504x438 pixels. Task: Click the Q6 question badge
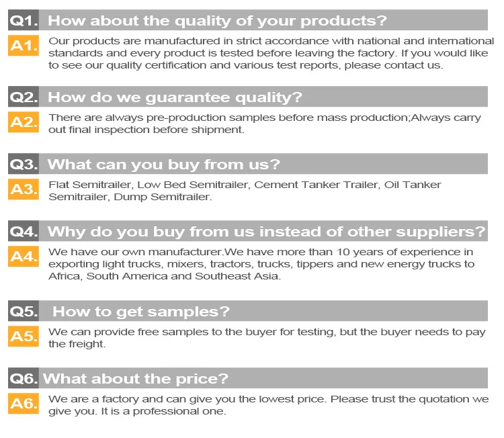coord(24,378)
